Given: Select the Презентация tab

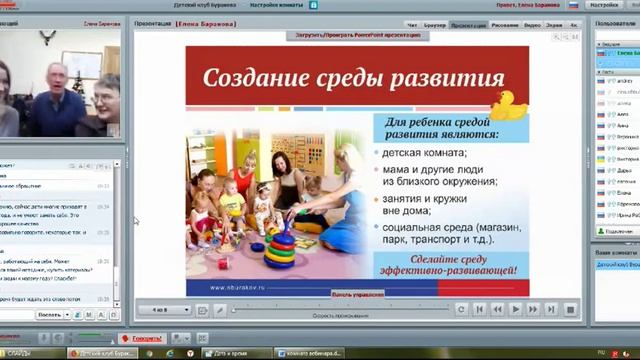Looking at the screenshot, I should tap(469, 25).
